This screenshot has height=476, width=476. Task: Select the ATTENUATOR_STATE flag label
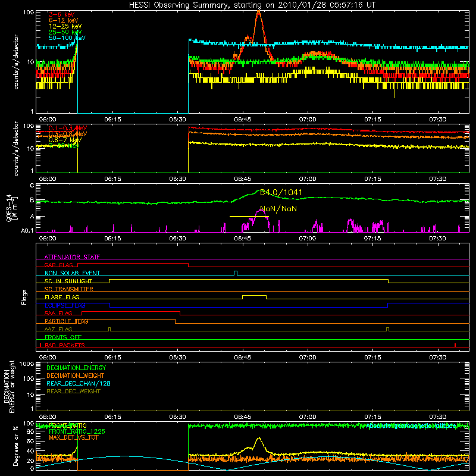(72, 257)
